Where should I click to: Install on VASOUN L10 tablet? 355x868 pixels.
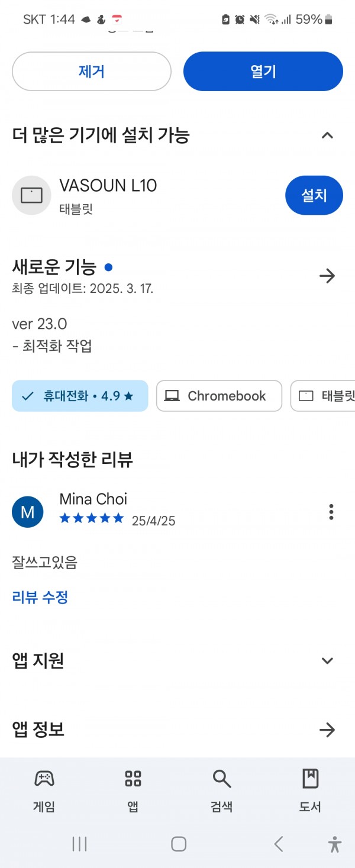point(314,195)
